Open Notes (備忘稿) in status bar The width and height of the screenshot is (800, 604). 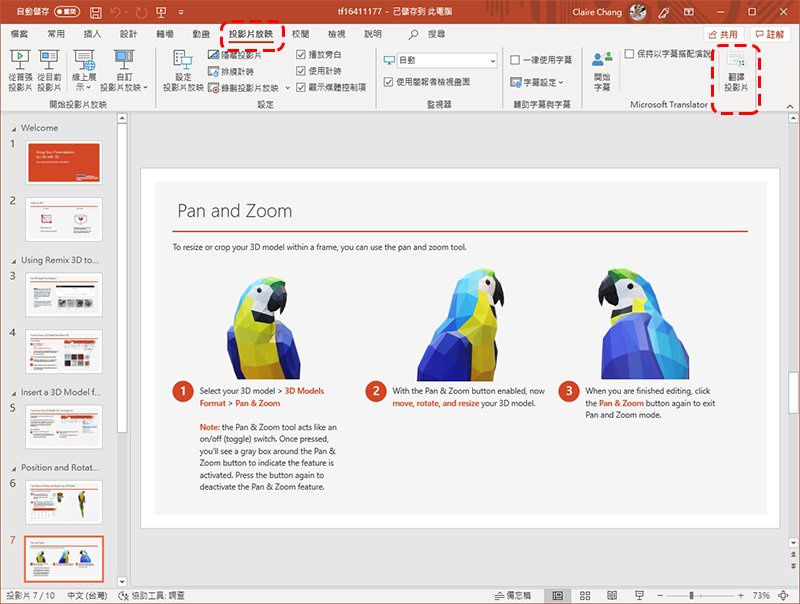tap(513, 595)
